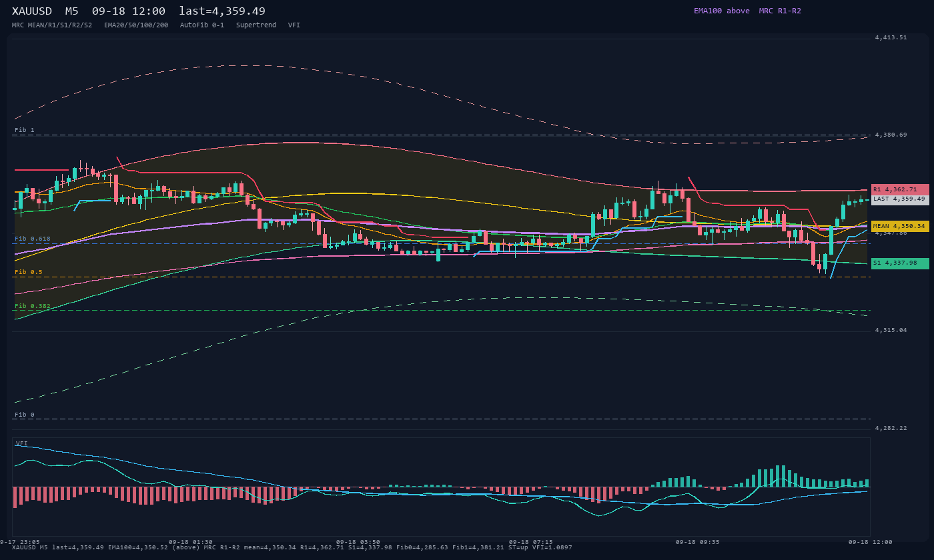Click the VFI label inside the oscillator panel
Image resolution: width=934 pixels, height=560 pixels.
pos(22,443)
